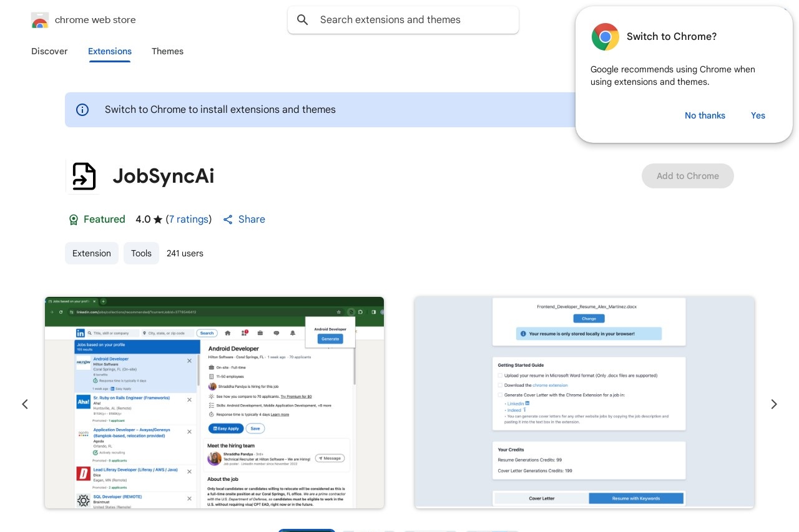This screenshot has height=532, width=799.
Task: Click the 4.0 rating value
Action: pyautogui.click(x=143, y=220)
